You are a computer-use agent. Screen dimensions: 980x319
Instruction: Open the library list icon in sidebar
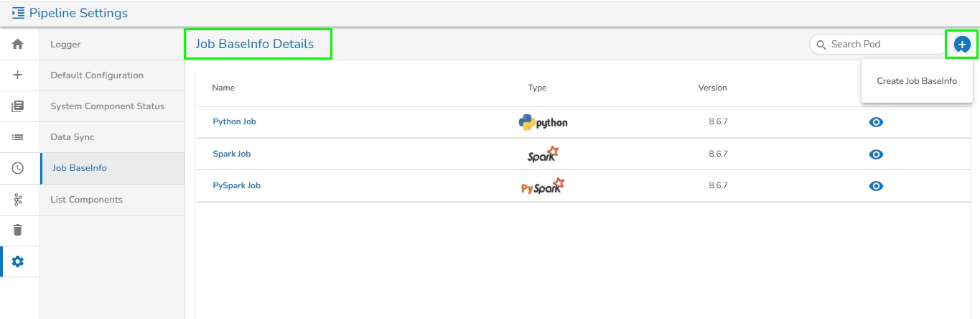pyautogui.click(x=18, y=106)
